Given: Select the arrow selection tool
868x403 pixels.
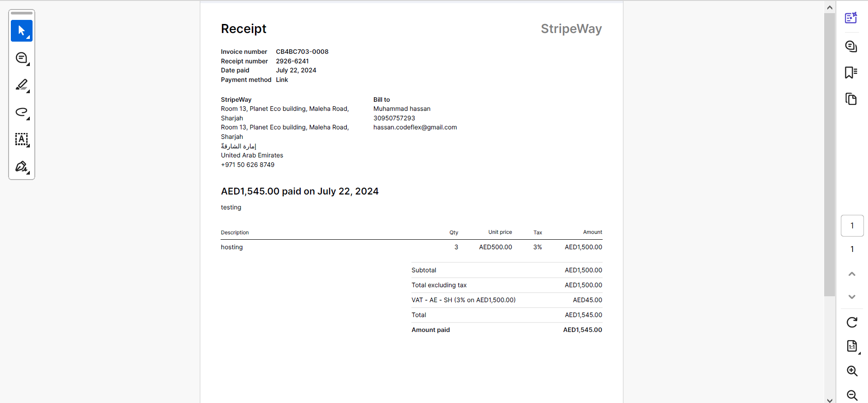Looking at the screenshot, I should point(22,31).
